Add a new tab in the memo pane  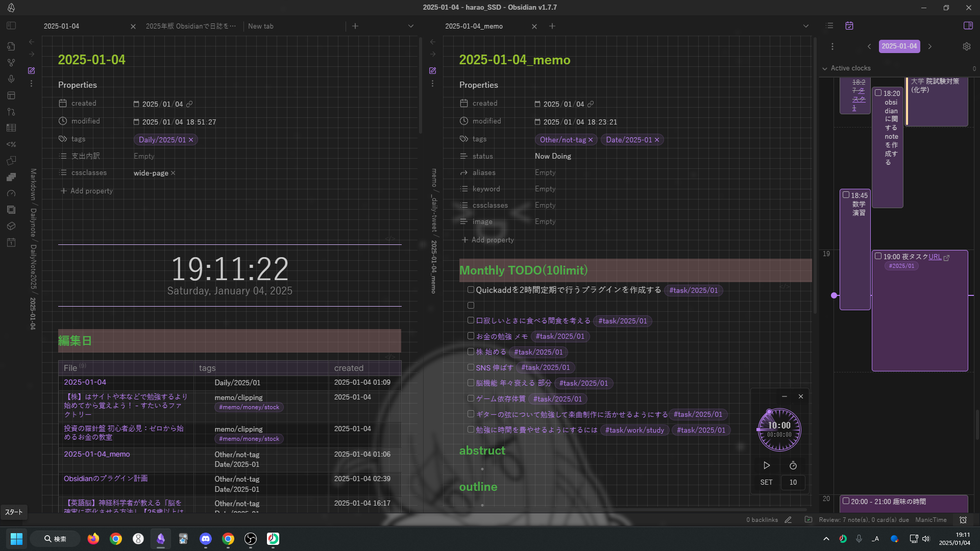click(x=552, y=26)
